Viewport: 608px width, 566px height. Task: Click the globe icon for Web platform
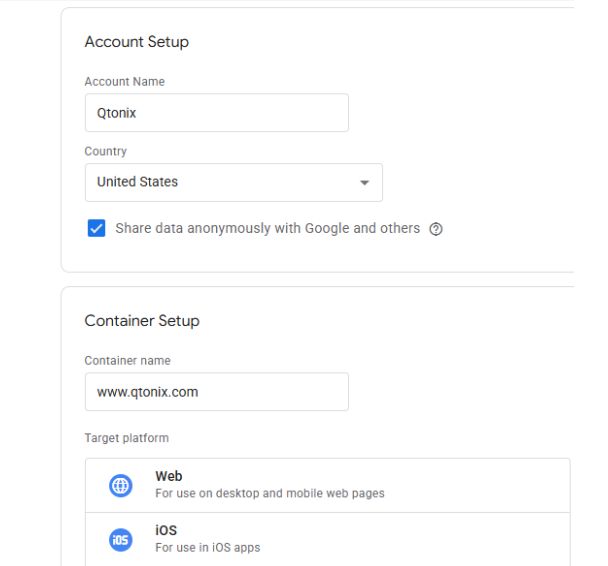click(x=120, y=486)
